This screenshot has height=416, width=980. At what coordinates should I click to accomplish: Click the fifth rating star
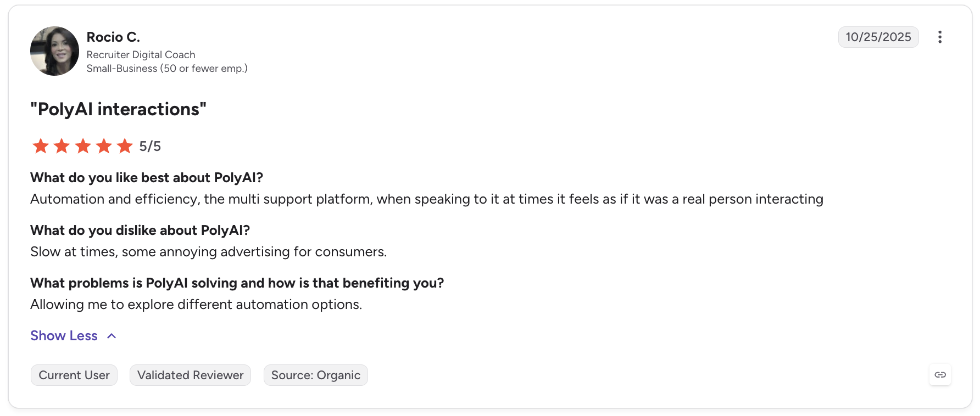coord(125,146)
